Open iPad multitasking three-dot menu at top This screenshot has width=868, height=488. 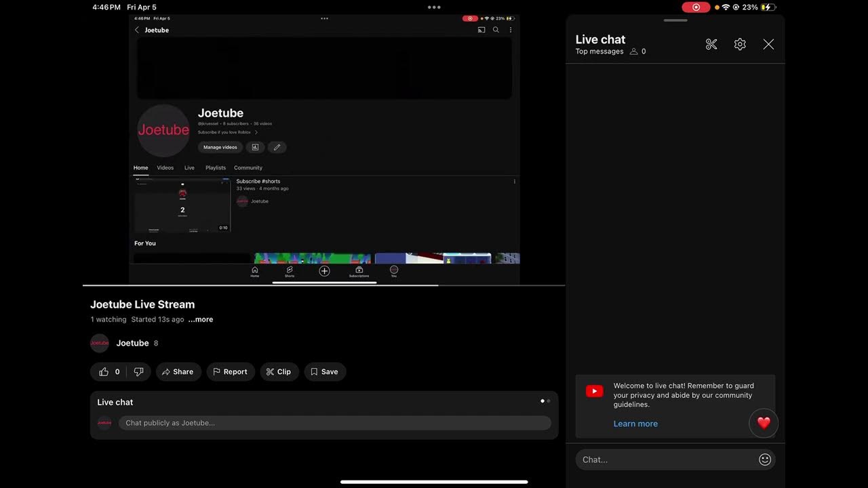point(434,7)
